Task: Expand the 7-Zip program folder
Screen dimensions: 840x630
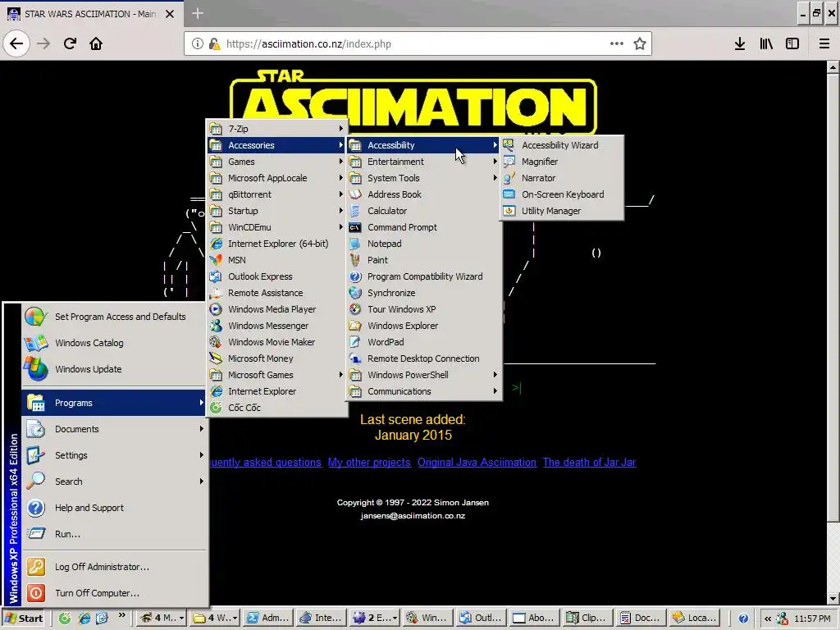Action: (x=277, y=129)
